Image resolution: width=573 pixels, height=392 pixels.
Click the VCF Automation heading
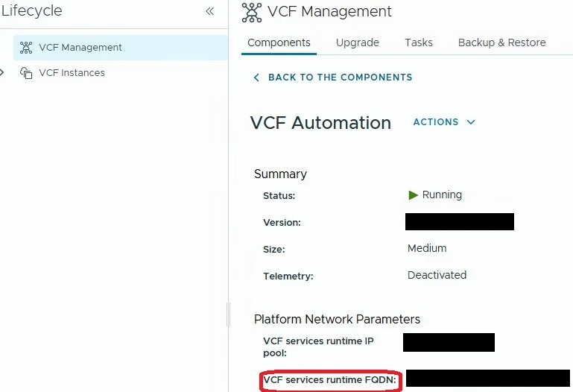pyautogui.click(x=320, y=123)
